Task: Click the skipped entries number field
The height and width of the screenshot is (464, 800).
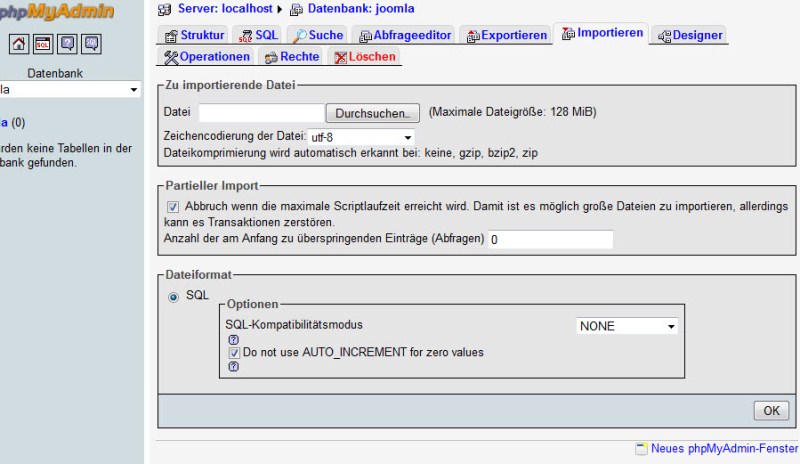Action: tap(550, 240)
